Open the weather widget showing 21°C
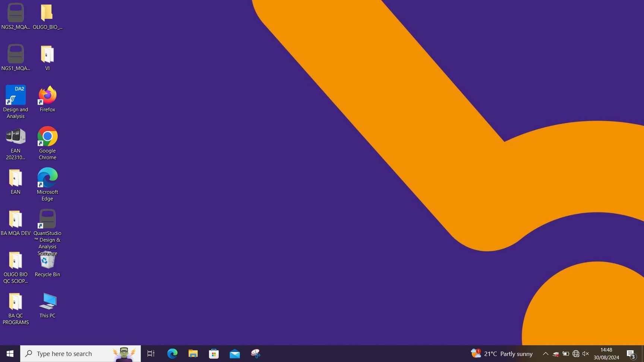644x362 pixels. click(x=502, y=353)
